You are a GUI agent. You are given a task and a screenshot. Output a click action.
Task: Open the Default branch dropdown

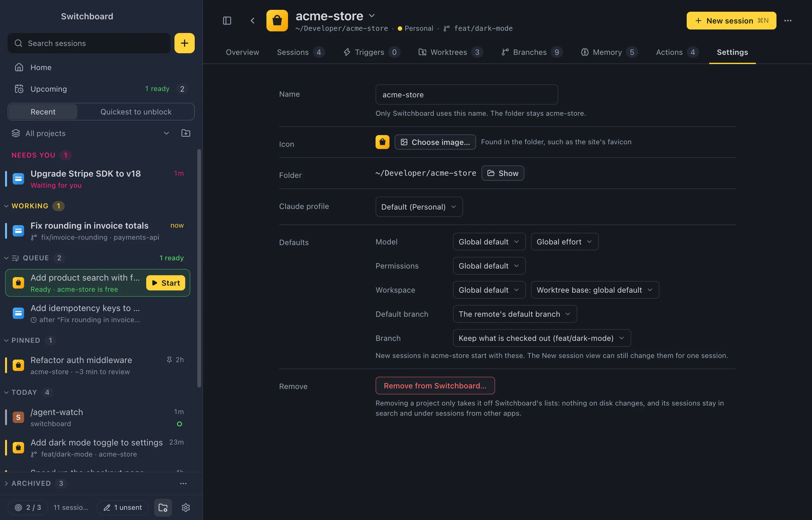tap(515, 314)
